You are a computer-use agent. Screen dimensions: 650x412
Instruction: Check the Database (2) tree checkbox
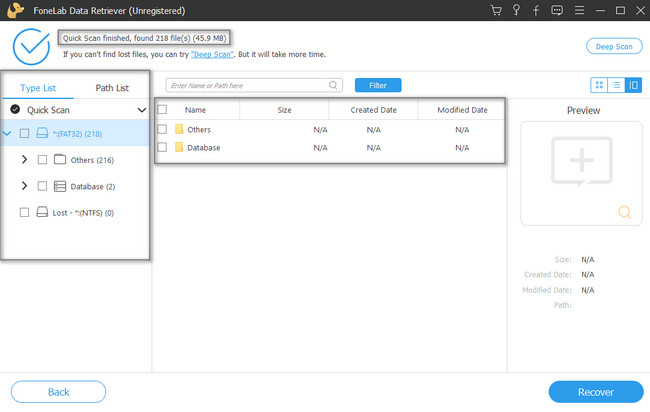pos(42,186)
